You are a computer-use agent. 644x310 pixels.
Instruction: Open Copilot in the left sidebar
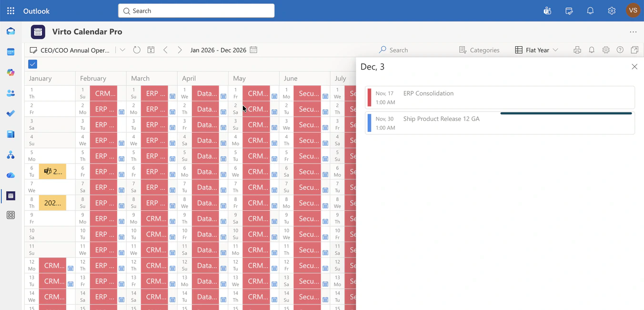[10, 72]
